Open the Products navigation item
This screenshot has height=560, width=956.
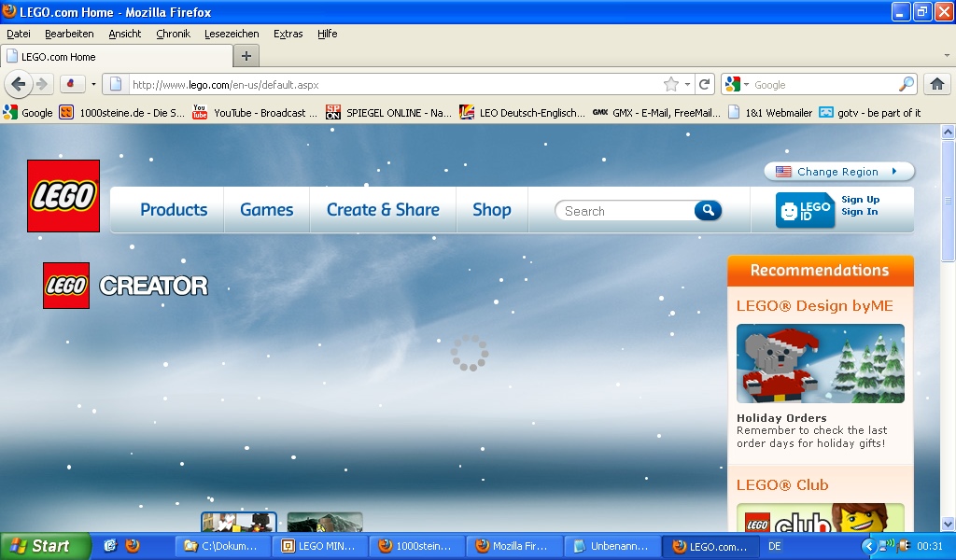click(x=174, y=210)
